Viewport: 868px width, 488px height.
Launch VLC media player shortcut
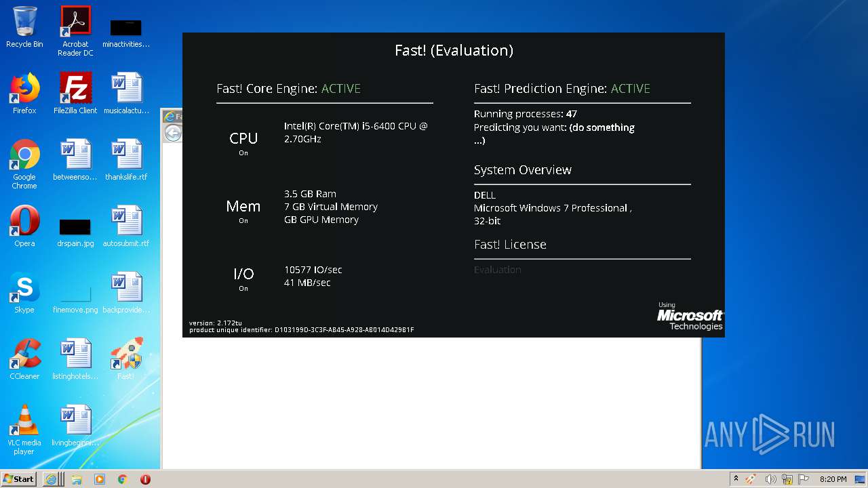click(24, 430)
